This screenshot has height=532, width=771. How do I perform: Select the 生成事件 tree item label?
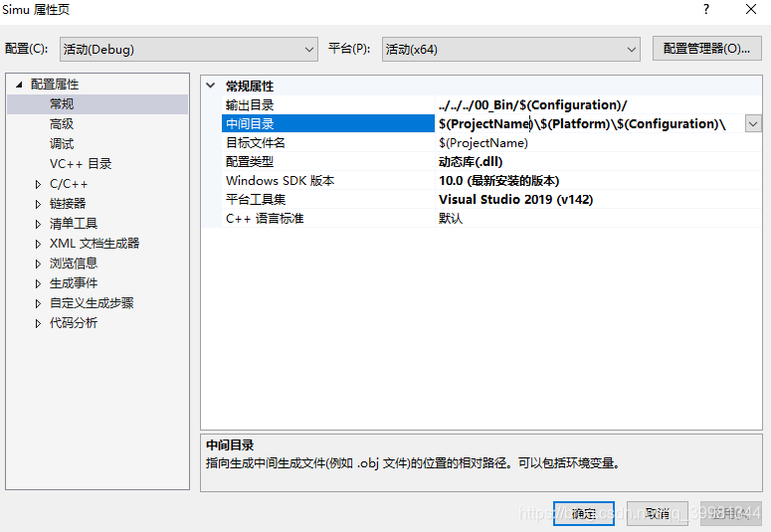click(74, 283)
